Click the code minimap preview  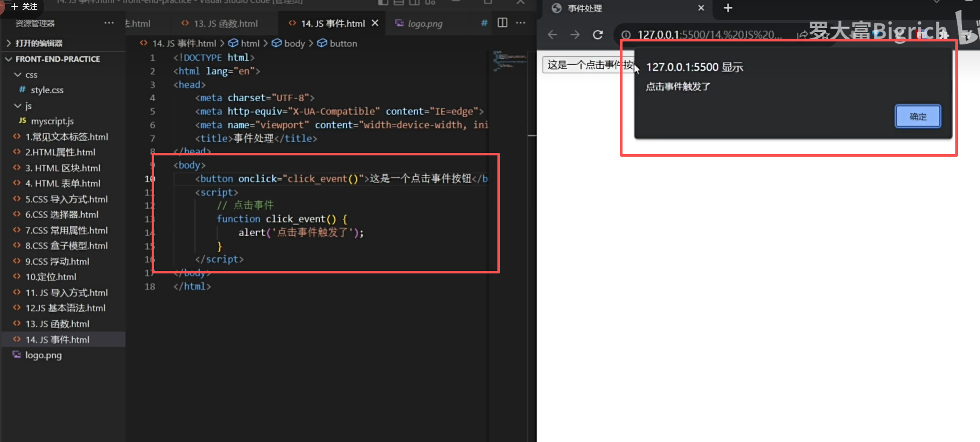(x=510, y=61)
